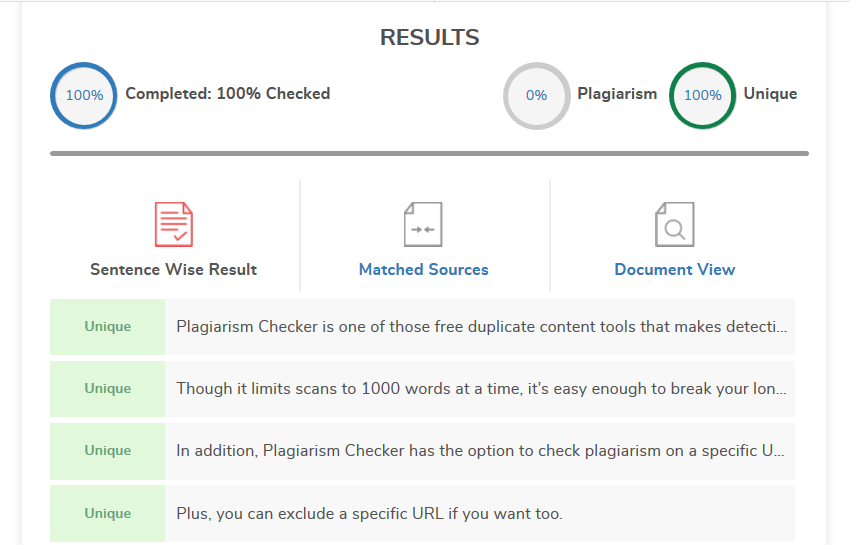Click the grey 0% plagiarism circle
Screen dimensions: 850x545
pyautogui.click(x=537, y=95)
